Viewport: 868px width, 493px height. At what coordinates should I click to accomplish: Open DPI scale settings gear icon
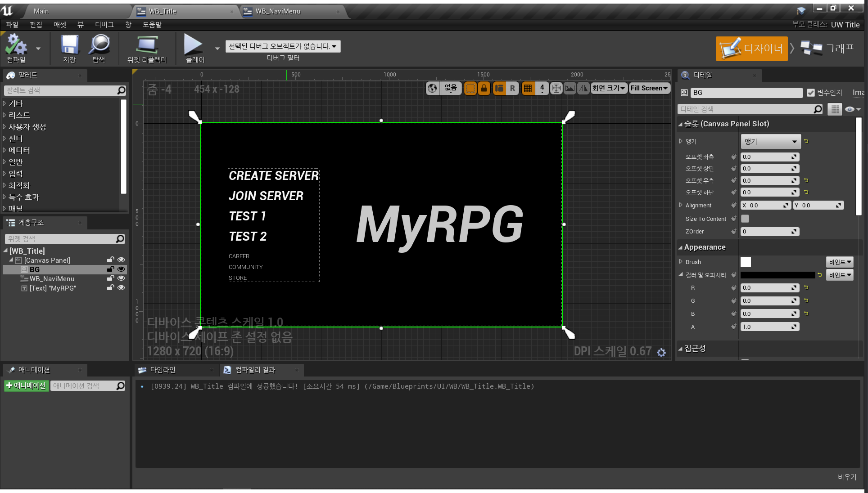(x=661, y=353)
